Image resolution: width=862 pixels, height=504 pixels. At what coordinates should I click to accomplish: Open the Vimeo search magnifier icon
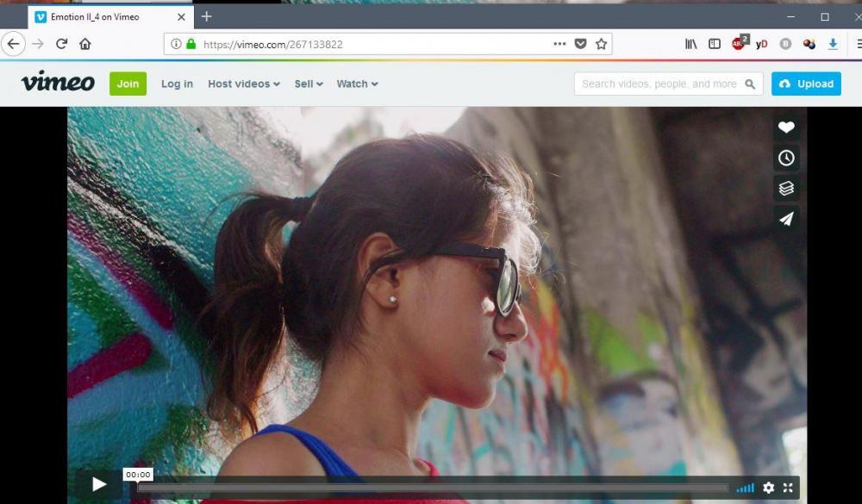point(750,84)
